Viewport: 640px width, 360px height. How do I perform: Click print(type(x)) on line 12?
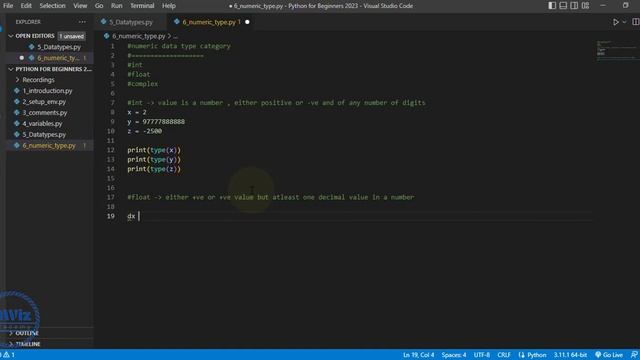[154, 150]
